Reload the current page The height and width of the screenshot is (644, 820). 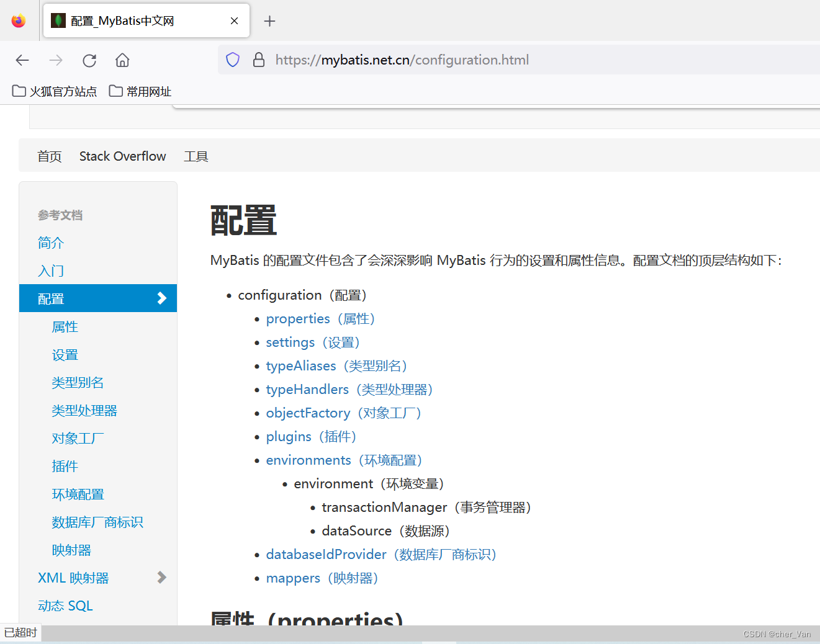coord(89,60)
